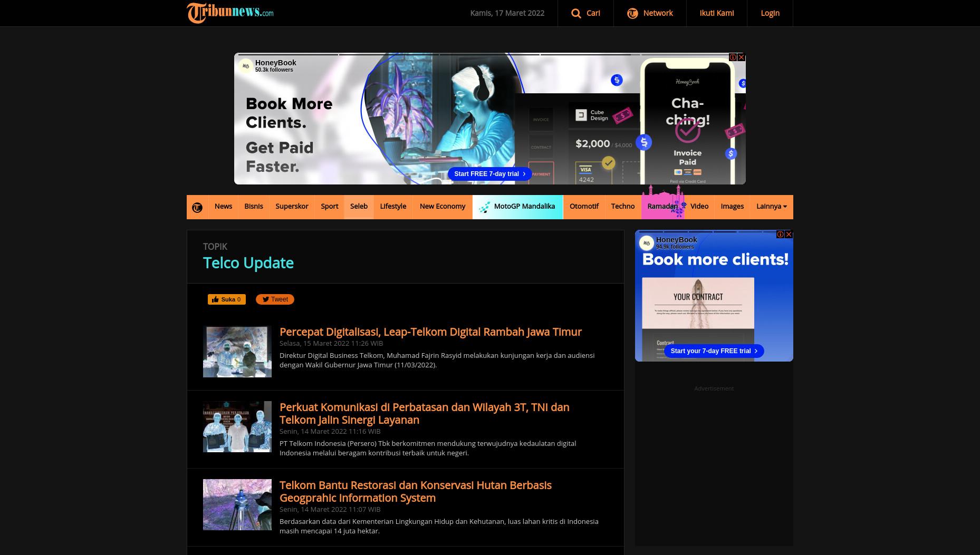The height and width of the screenshot is (555, 980).
Task: Click the Tribun home icon in navbar
Action: pyautogui.click(x=197, y=207)
